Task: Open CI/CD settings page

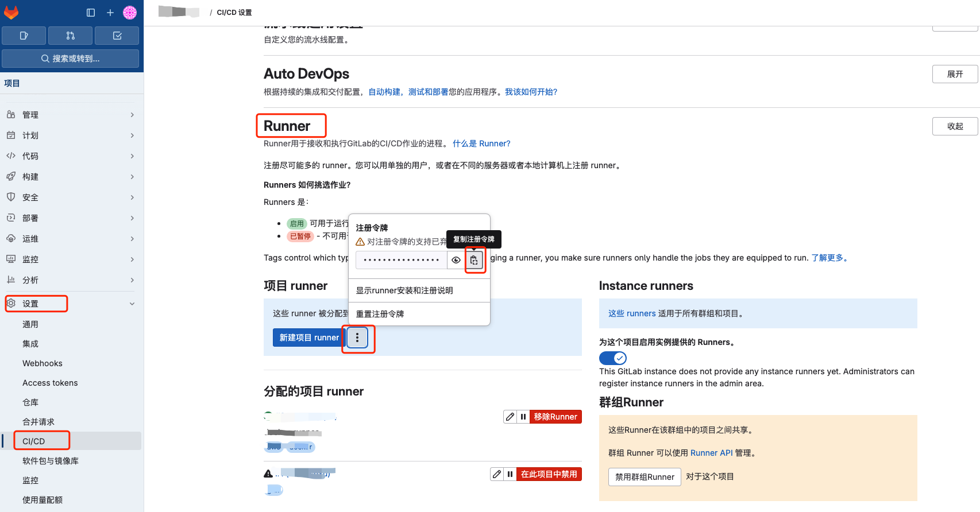Action: coord(72,441)
